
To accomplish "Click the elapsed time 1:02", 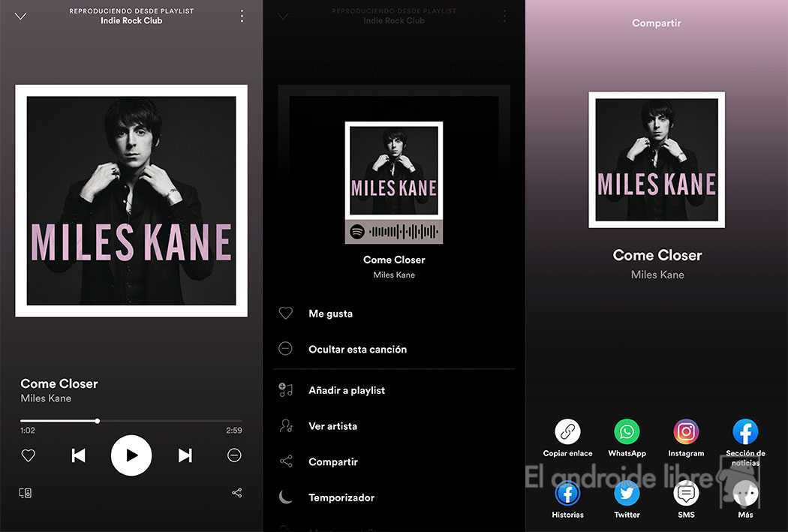I will point(28,430).
